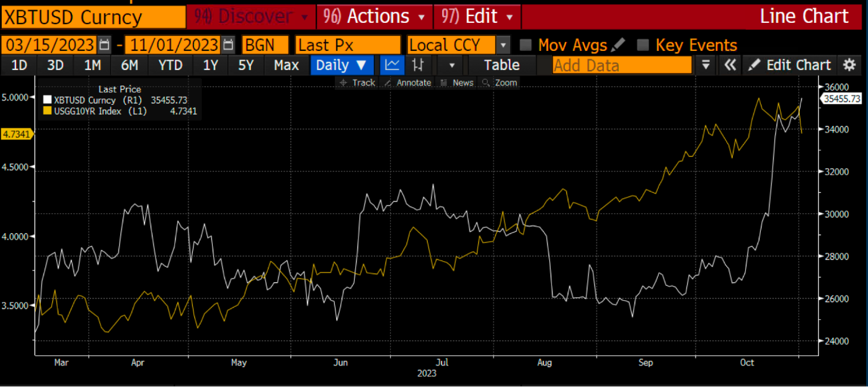
Task: Collapse panel with double-chevron icon
Action: tap(730, 65)
